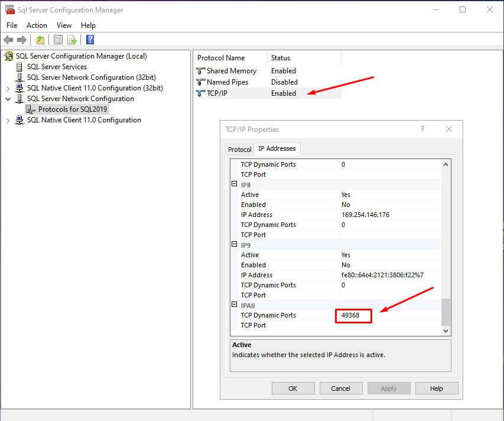504x421 pixels.
Task: Select the SQL Server Services tree icon
Action: click(x=18, y=66)
